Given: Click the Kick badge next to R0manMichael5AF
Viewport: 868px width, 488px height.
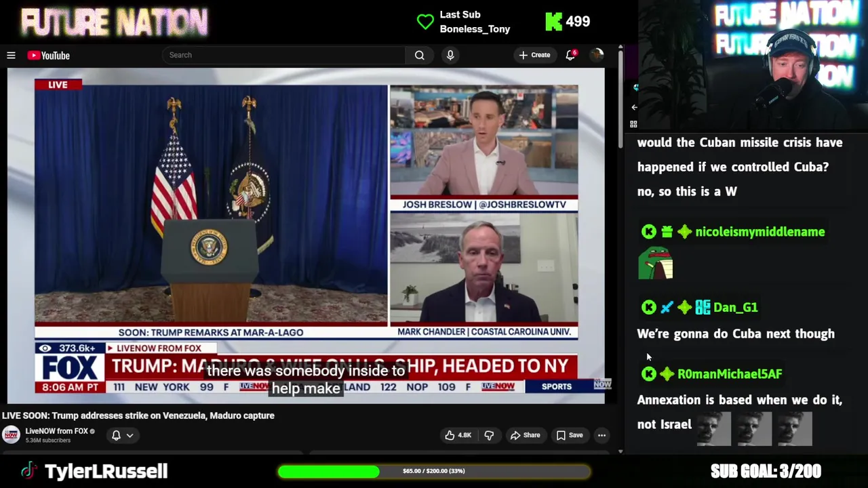Looking at the screenshot, I should 649,374.
